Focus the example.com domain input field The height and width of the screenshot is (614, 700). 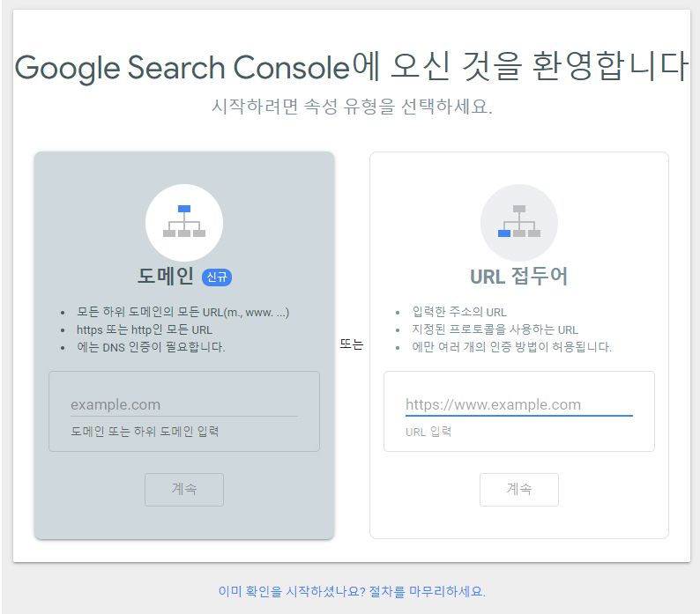click(x=184, y=404)
